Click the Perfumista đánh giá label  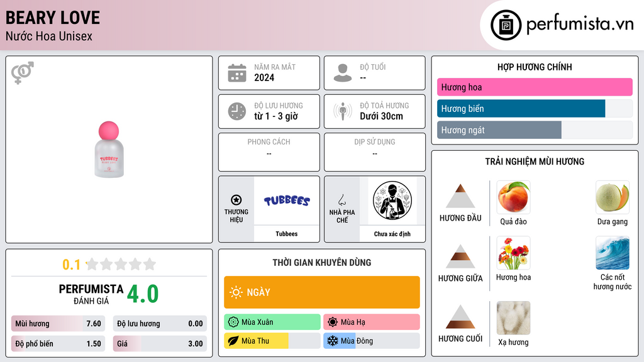tap(91, 294)
